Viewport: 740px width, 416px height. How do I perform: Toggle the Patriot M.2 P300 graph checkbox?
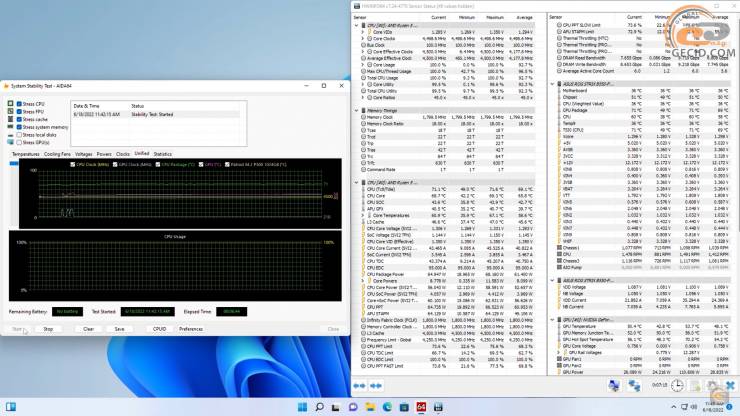point(227,164)
